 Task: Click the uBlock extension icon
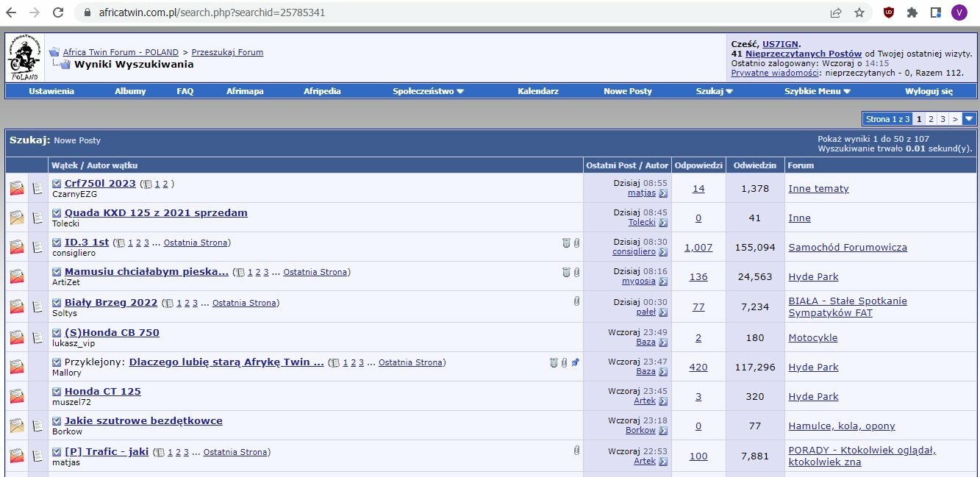click(x=889, y=12)
